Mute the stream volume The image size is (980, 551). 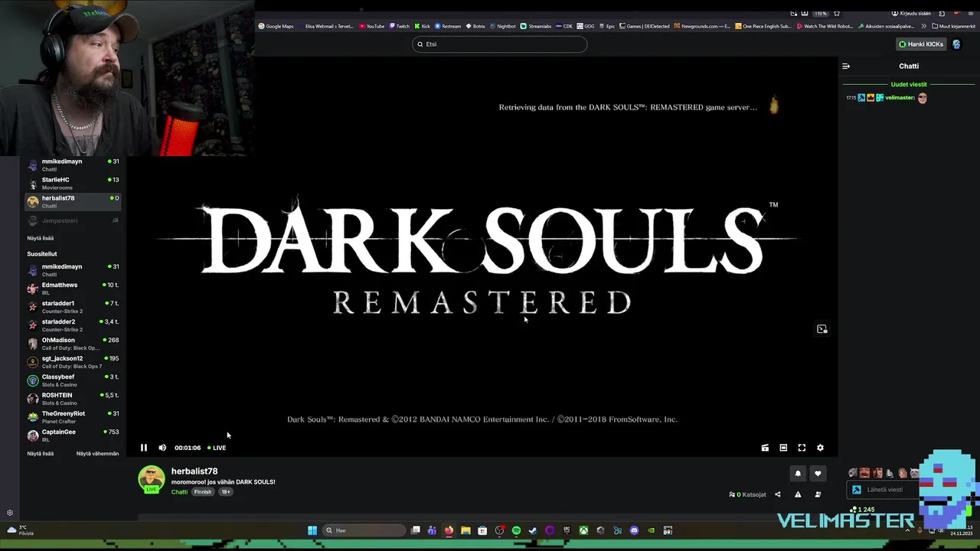point(162,448)
